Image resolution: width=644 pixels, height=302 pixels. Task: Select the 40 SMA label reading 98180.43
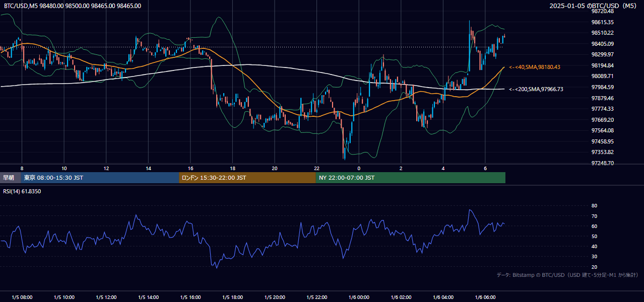point(535,67)
